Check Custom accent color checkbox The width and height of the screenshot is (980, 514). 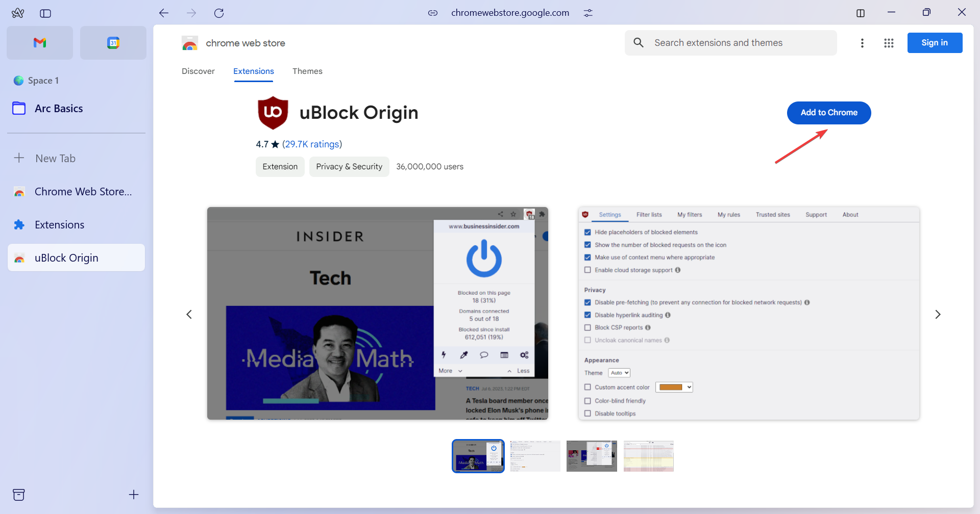(x=587, y=388)
